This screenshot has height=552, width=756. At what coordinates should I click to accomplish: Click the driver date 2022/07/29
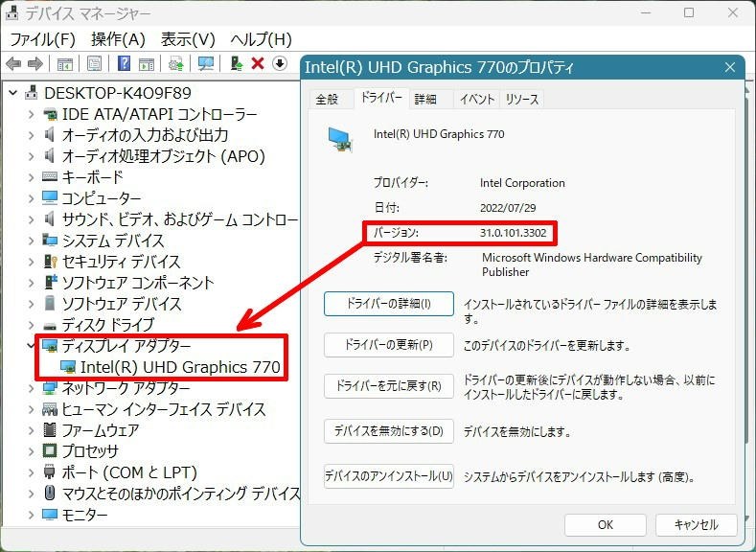pyautogui.click(x=508, y=208)
